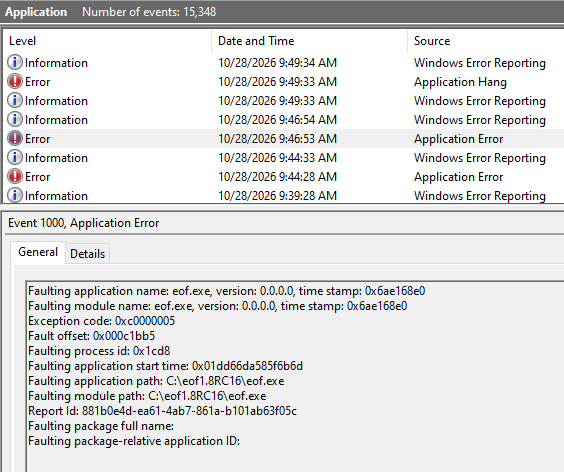564x472 pixels.
Task: Click the Report Id line
Action: point(163,411)
